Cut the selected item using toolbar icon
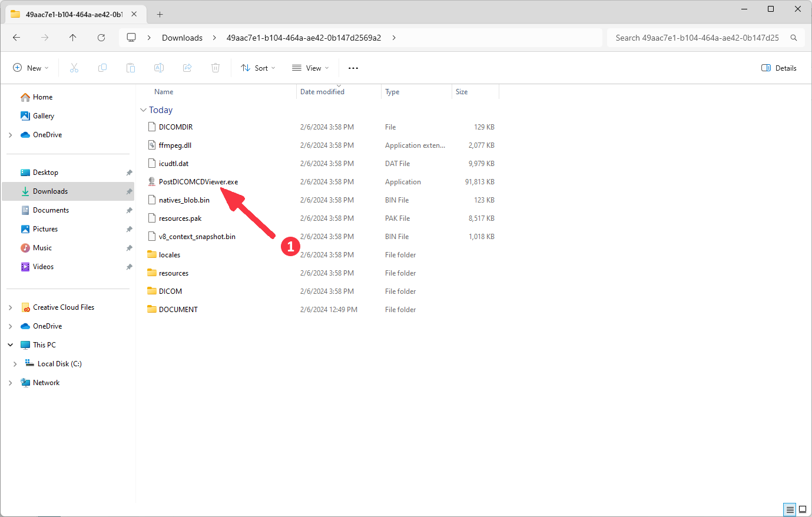This screenshot has height=517, width=812. pyautogui.click(x=74, y=68)
